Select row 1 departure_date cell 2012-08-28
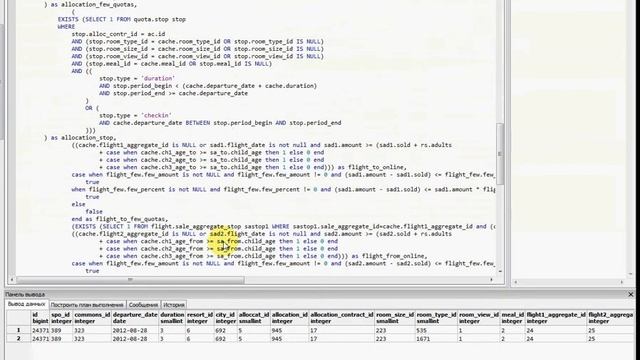 click(x=135, y=330)
